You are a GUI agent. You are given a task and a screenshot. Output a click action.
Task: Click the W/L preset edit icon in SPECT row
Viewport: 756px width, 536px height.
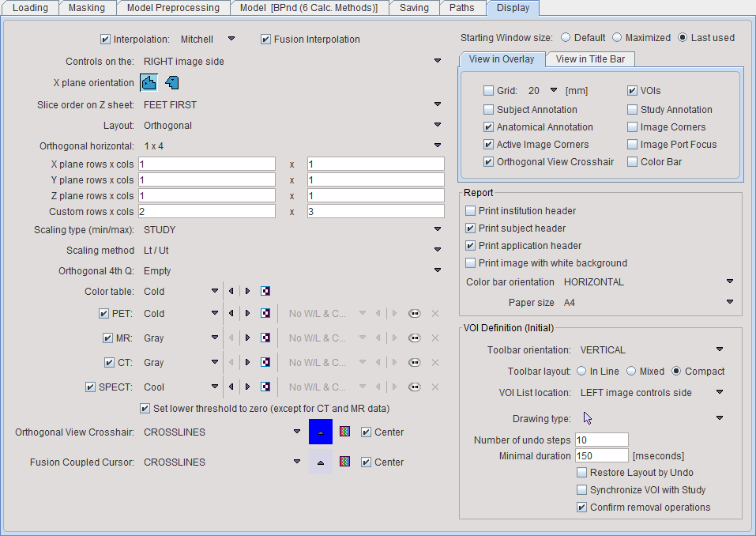(415, 387)
